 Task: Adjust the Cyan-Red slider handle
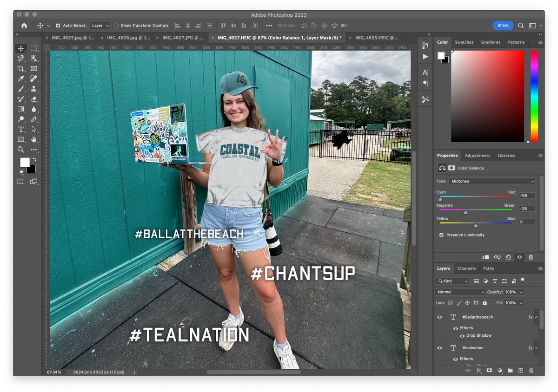coord(440,199)
